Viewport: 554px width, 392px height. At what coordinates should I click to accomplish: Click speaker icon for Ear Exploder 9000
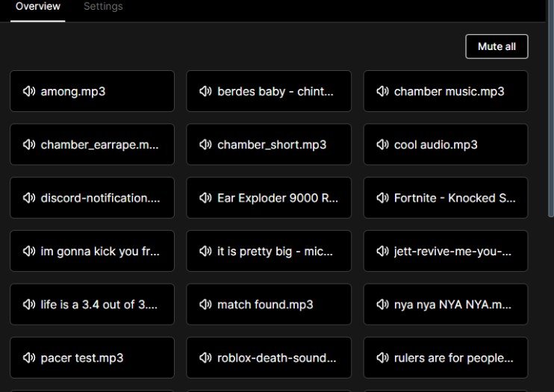[205, 198]
